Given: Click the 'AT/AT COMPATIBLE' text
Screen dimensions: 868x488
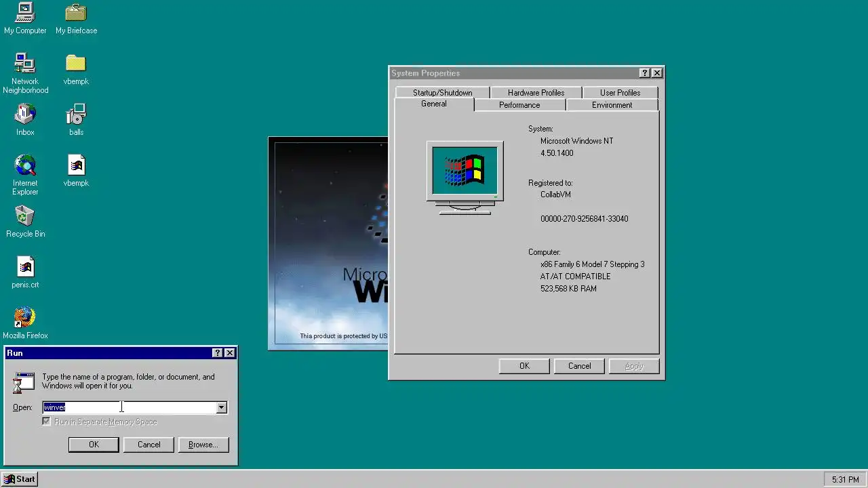Looking at the screenshot, I should coord(575,277).
